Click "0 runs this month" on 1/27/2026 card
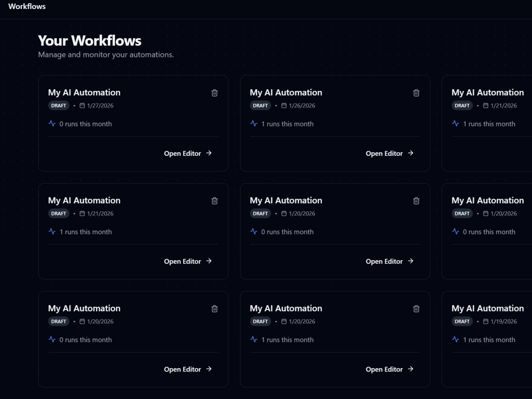Screen dimensions: 532x399 point(86,124)
